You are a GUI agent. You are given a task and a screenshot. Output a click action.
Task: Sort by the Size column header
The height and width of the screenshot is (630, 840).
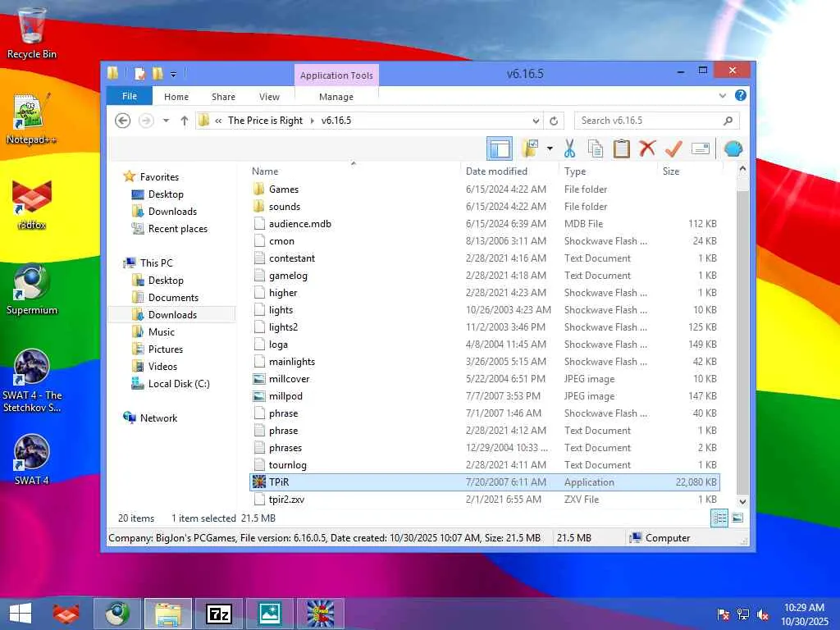tap(689, 171)
